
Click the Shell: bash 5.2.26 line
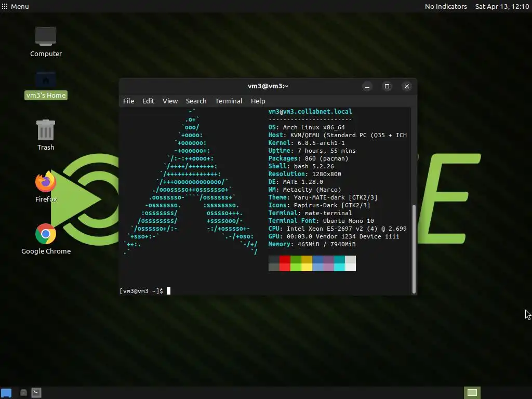click(x=301, y=166)
